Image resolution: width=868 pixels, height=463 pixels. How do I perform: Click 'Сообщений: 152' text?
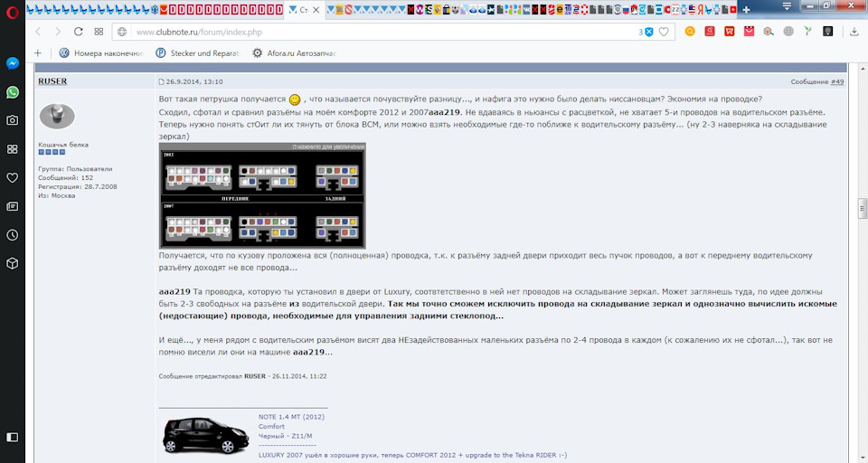65,178
